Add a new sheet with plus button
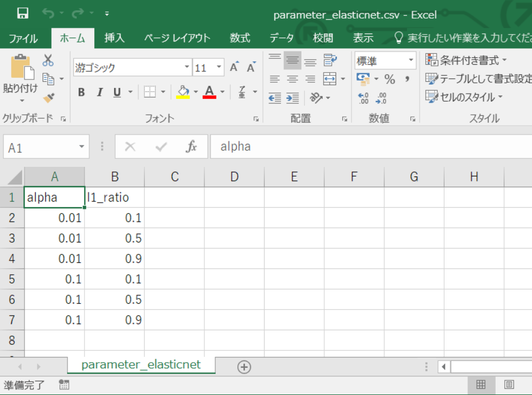The width and height of the screenshot is (532, 395). pos(244,367)
